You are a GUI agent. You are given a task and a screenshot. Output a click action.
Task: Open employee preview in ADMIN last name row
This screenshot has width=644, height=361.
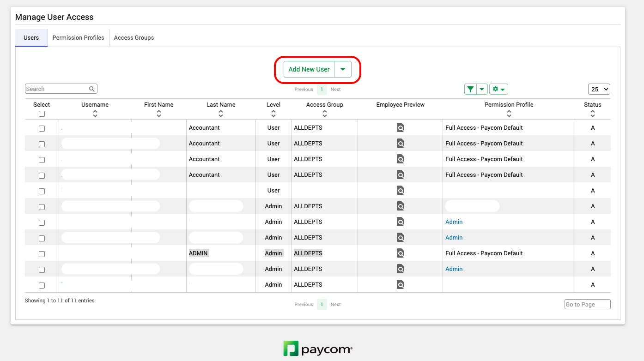tap(401, 253)
